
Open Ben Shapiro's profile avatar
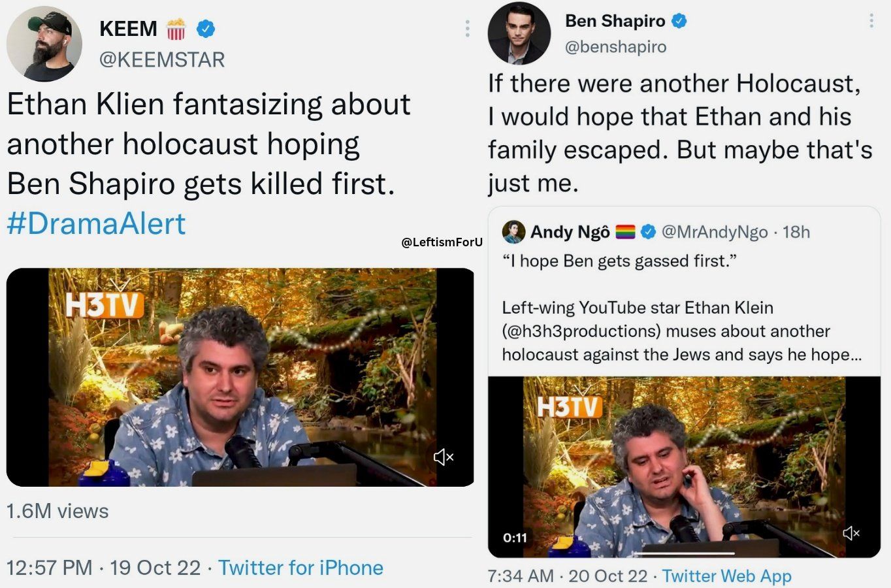(x=519, y=33)
